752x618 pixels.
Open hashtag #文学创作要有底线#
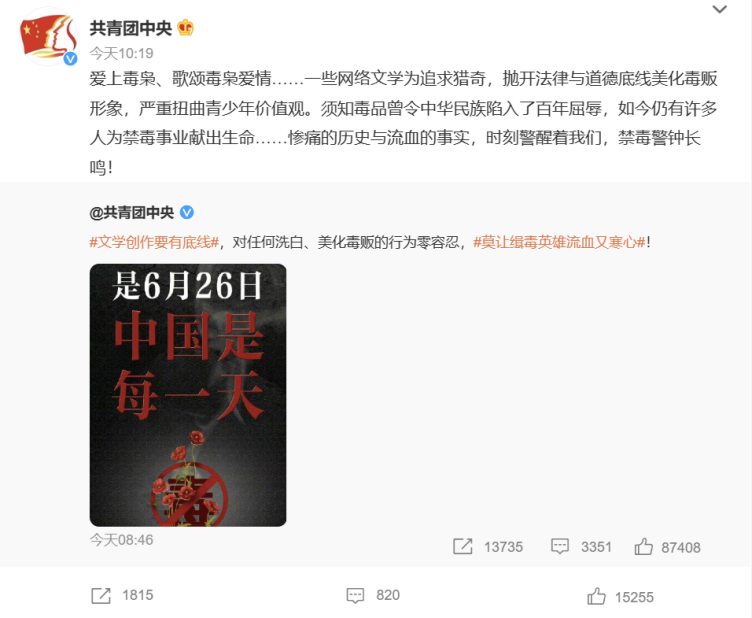click(154, 242)
